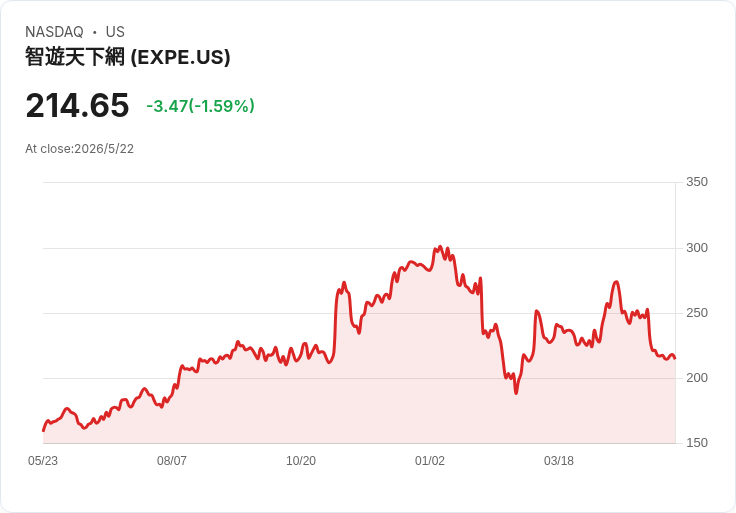
Task: Click the 350 y-axis price label
Action: [697, 182]
